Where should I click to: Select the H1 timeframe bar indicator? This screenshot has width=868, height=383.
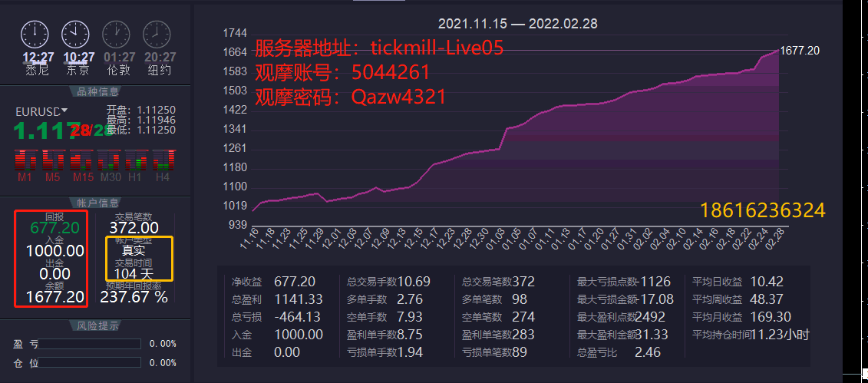click(x=135, y=161)
